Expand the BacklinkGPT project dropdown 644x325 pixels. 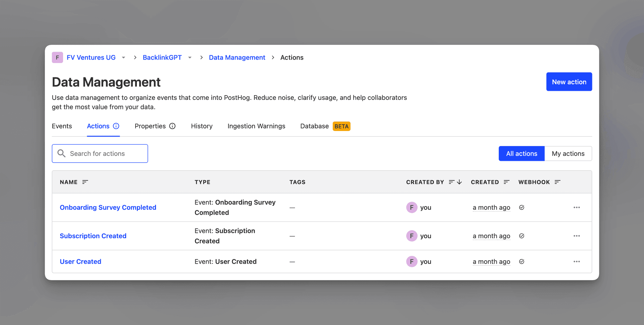click(190, 58)
